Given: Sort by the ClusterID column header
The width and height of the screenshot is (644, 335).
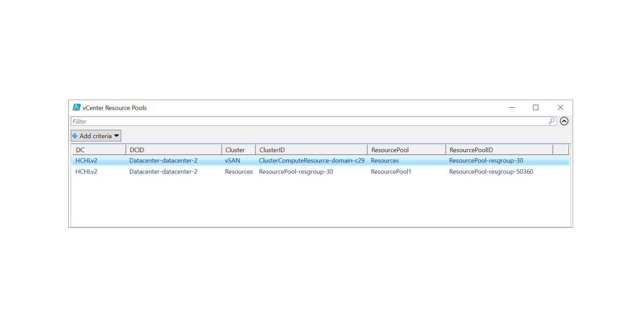Looking at the screenshot, I should click(311, 150).
